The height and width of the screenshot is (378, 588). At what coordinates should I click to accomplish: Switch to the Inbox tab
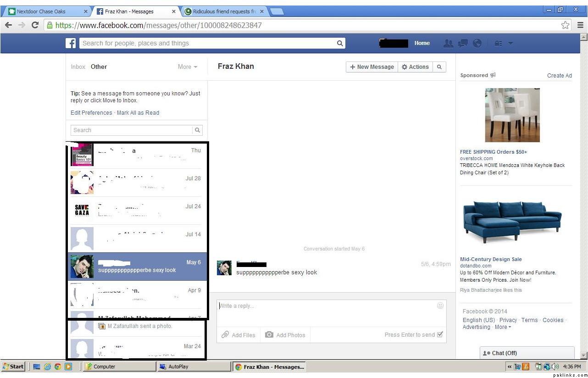click(78, 67)
